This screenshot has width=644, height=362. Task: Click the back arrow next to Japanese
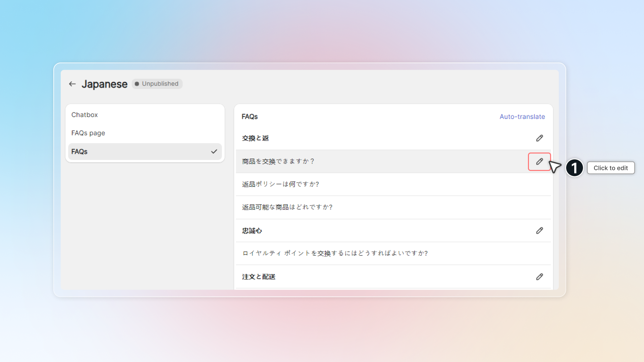[72, 84]
